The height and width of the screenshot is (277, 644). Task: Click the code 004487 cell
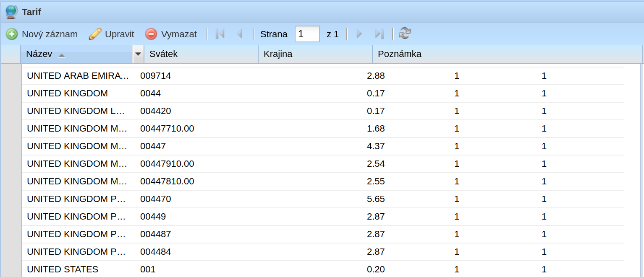(x=156, y=234)
